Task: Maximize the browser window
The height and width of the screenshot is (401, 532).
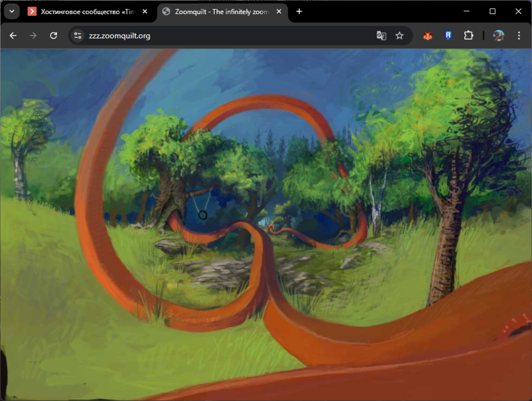Action: pyautogui.click(x=492, y=12)
